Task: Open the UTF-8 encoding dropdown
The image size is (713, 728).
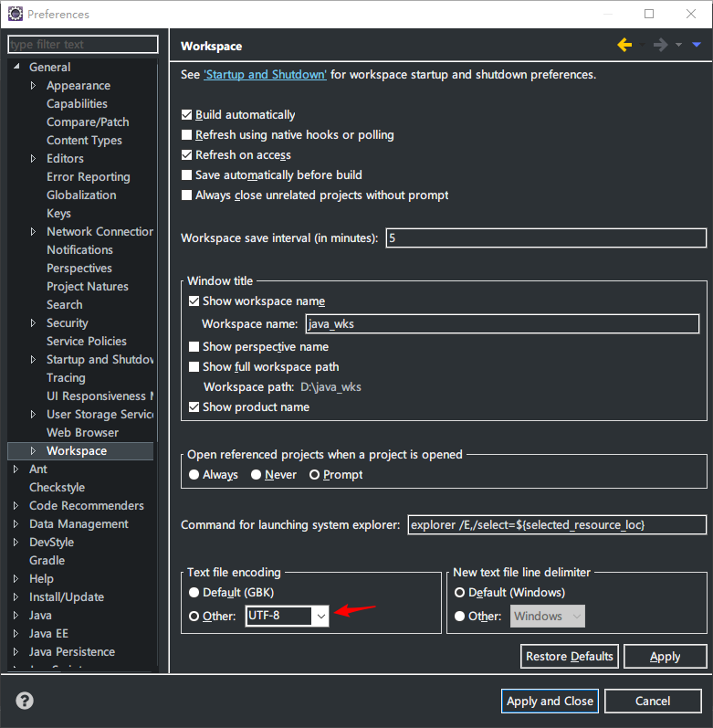Action: (x=320, y=617)
